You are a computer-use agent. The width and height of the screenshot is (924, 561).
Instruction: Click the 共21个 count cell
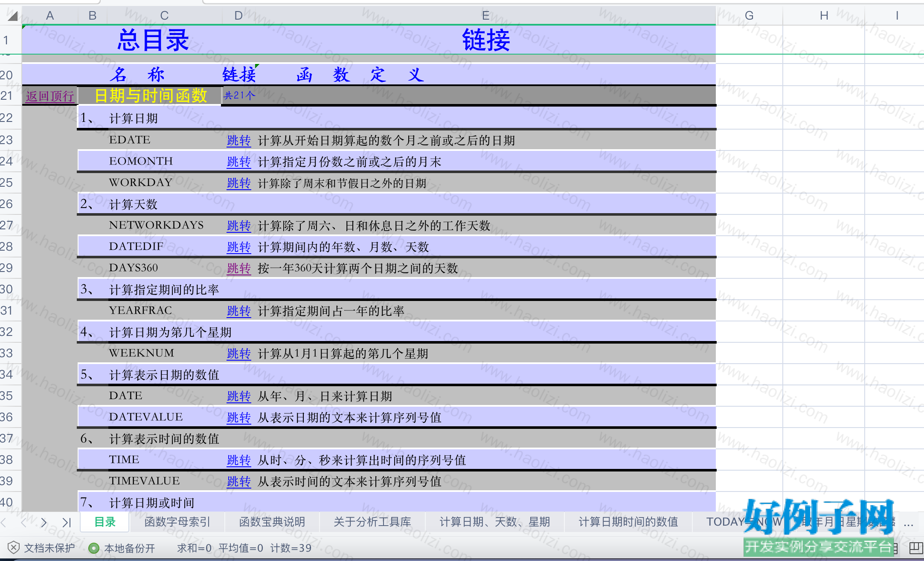pyautogui.click(x=239, y=95)
